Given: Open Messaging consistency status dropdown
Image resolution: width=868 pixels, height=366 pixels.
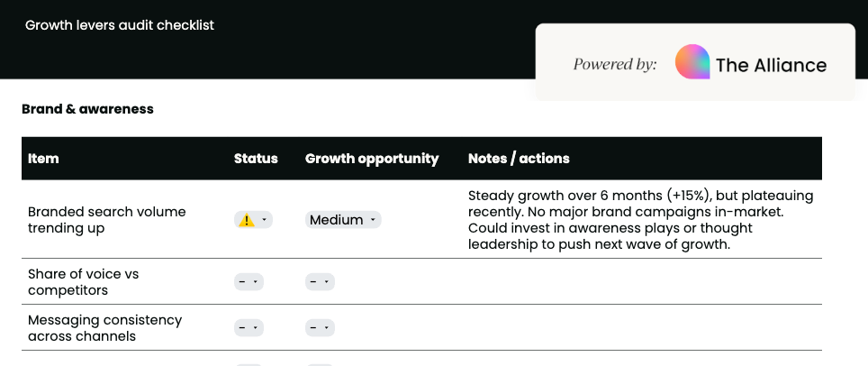Looking at the screenshot, I should tap(249, 328).
